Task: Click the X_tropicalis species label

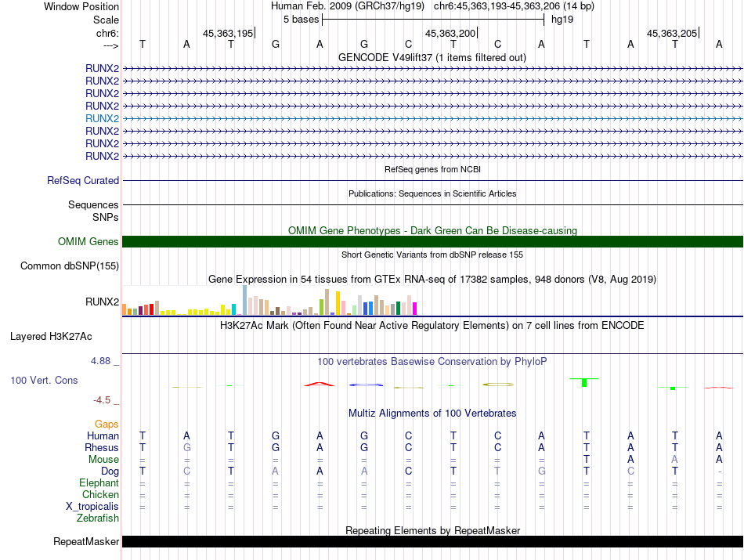Action: [x=92, y=506]
